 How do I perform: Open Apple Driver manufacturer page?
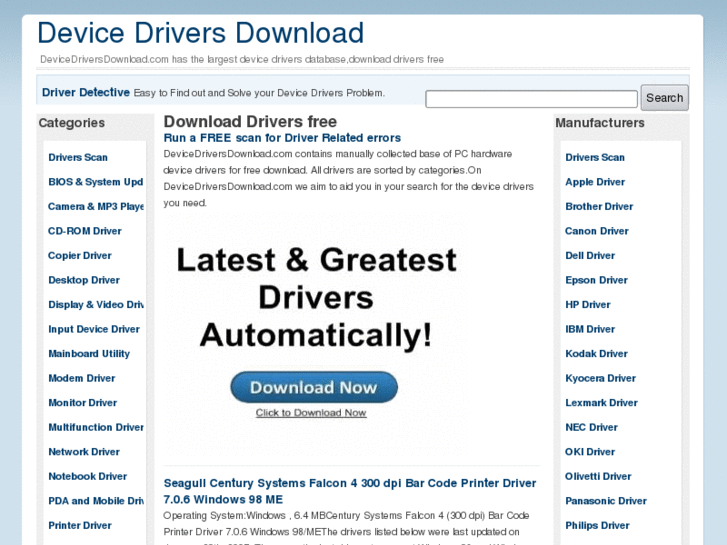pyautogui.click(x=595, y=182)
